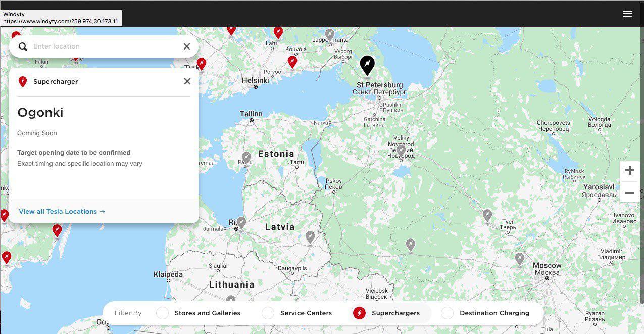This screenshot has height=334, width=644.
Task: Select the gray Supercharger pin at Riga
Action: (x=241, y=222)
